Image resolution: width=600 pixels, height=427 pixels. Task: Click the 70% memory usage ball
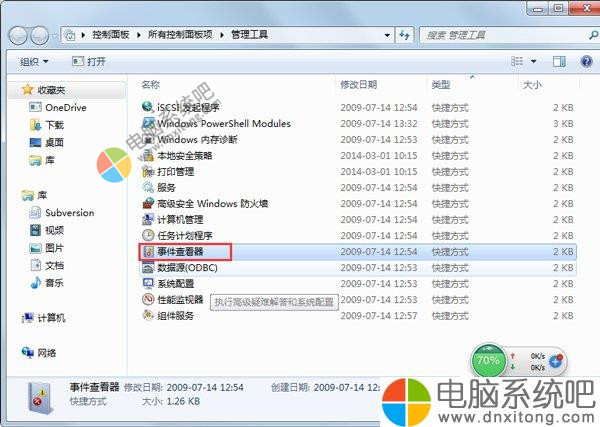(x=488, y=360)
